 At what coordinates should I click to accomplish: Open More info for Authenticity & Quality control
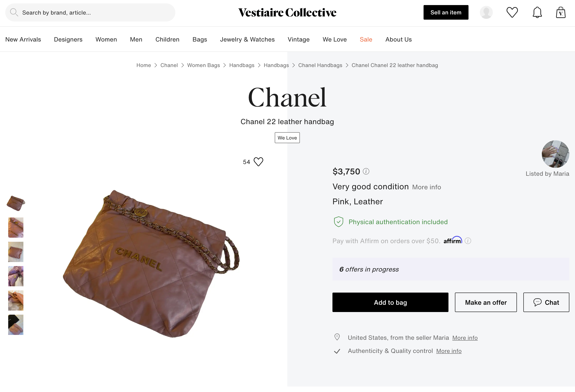(449, 351)
